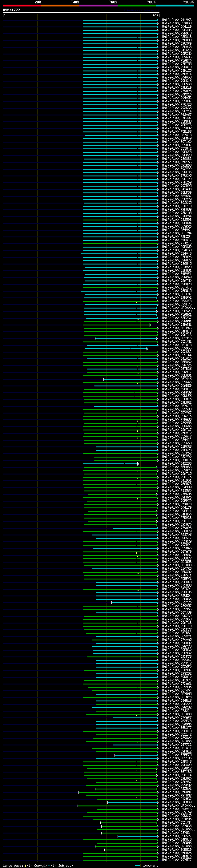Screen dimensions: 197x868
Task: Click label UniRef100_Q9V5Z7
Action: tap(176, 860)
